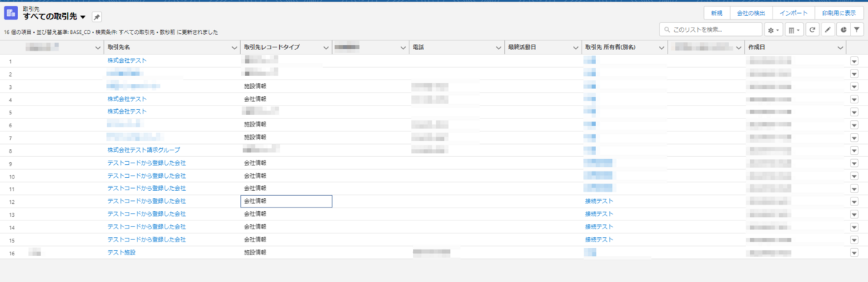This screenshot has width=868, height=282.
Task: Open row actions menu for row 3
Action: [x=854, y=86]
